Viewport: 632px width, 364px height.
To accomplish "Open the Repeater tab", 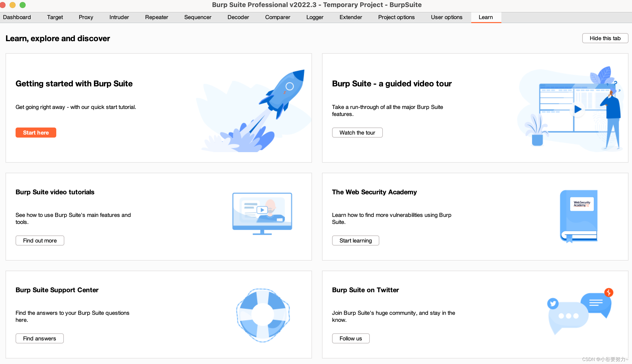I will 156,17.
